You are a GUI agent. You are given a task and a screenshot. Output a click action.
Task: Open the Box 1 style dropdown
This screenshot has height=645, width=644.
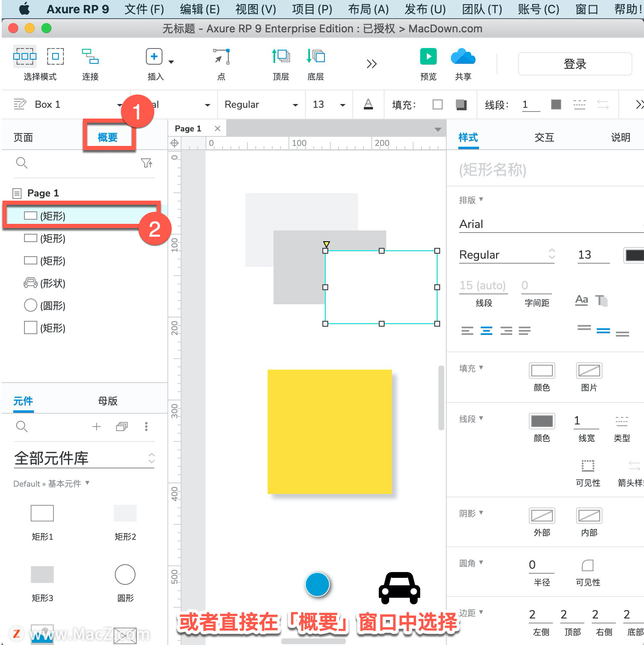click(x=119, y=105)
